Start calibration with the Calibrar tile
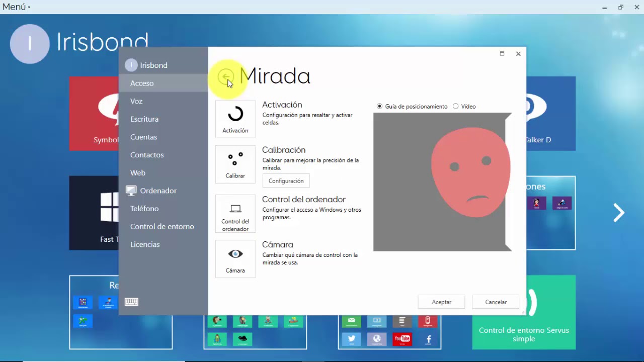 [235, 164]
